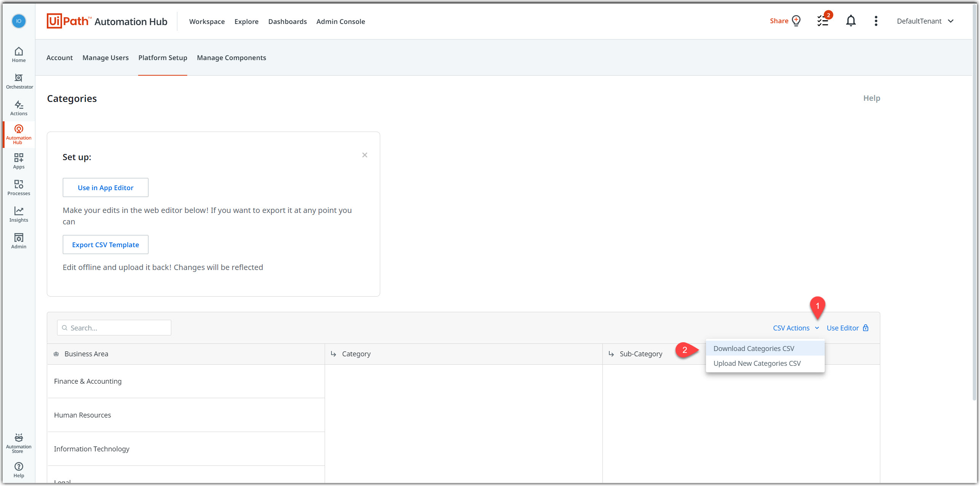Screen dimensions: 980x486
Task: Open the Admin sidebar icon
Action: 19,241
